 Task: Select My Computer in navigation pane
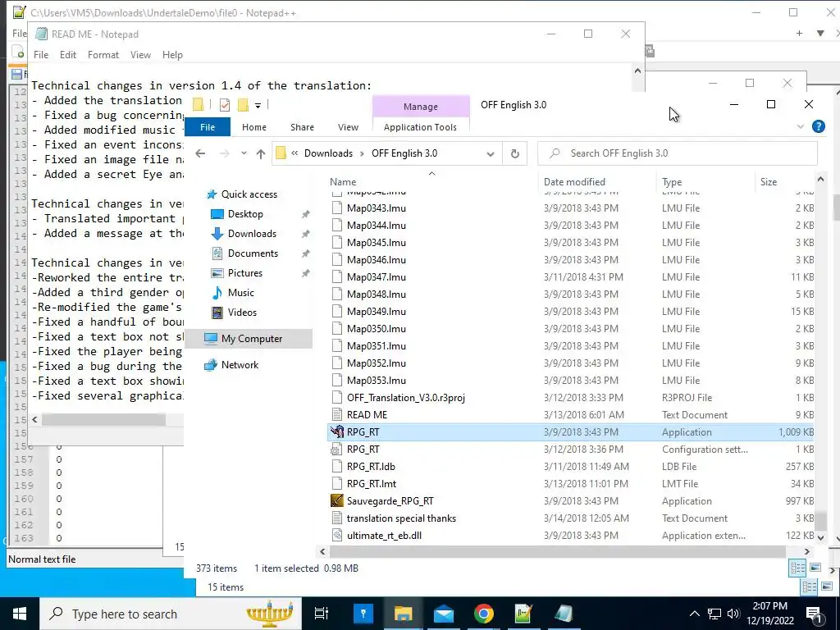(251, 339)
